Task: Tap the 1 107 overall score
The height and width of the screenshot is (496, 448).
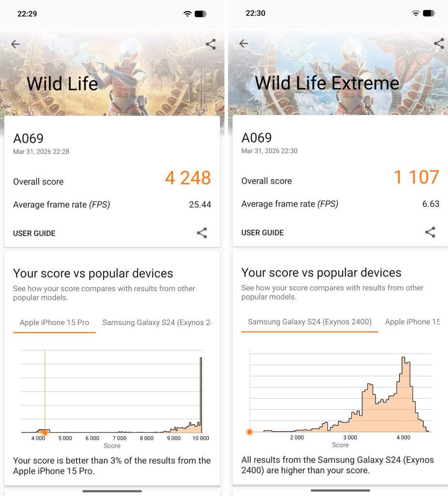Action: click(416, 177)
